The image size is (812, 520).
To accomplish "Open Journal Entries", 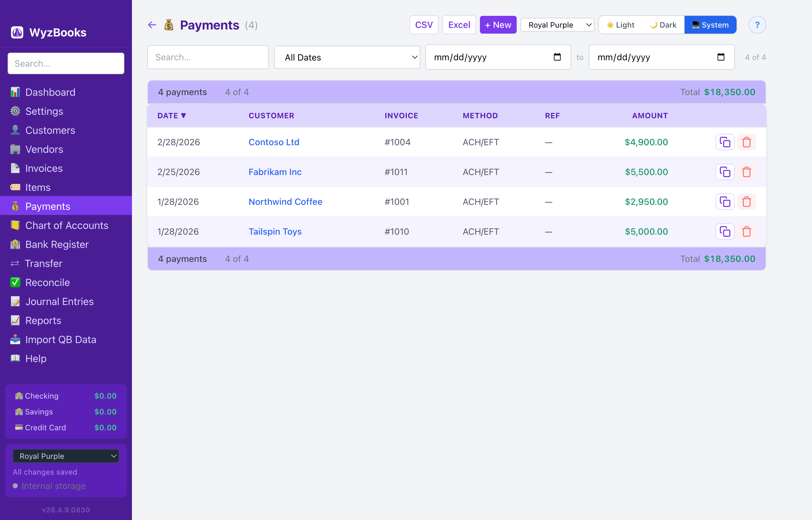I will (x=59, y=301).
